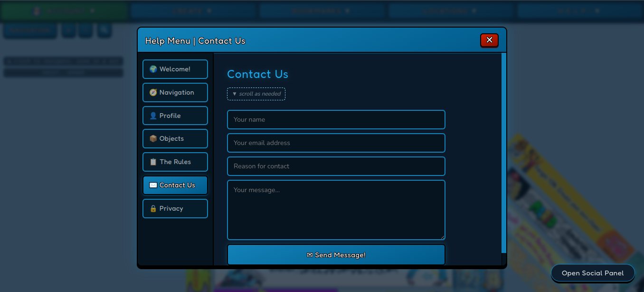Send the message with Send Message! button
The height and width of the screenshot is (292, 644).
point(336,255)
